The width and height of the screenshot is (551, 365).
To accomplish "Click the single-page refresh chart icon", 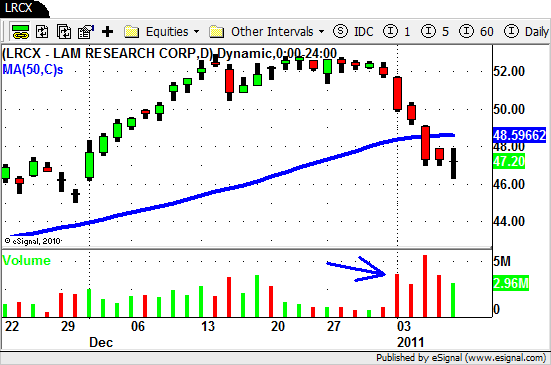I will [43, 32].
